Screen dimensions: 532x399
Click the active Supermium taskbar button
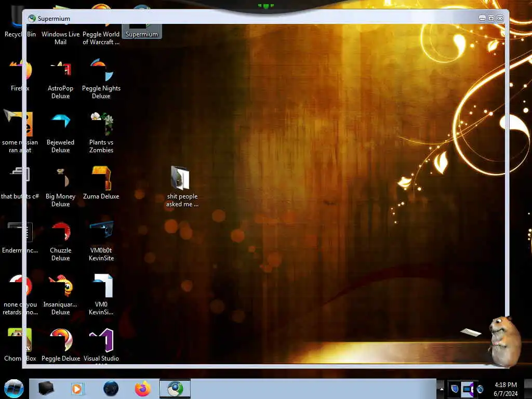pos(175,389)
